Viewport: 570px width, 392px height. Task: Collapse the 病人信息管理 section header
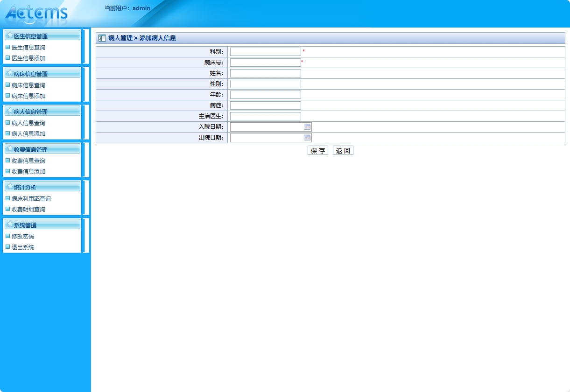point(42,111)
